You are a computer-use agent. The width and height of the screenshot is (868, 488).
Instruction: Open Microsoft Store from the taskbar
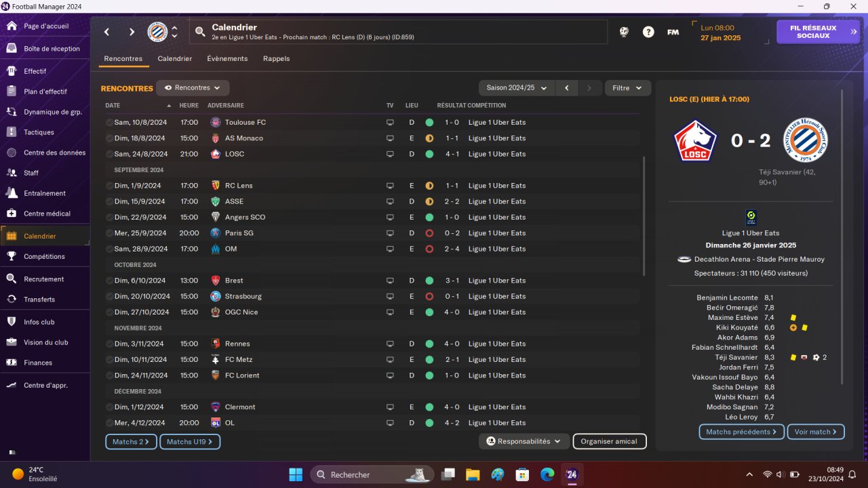521,474
